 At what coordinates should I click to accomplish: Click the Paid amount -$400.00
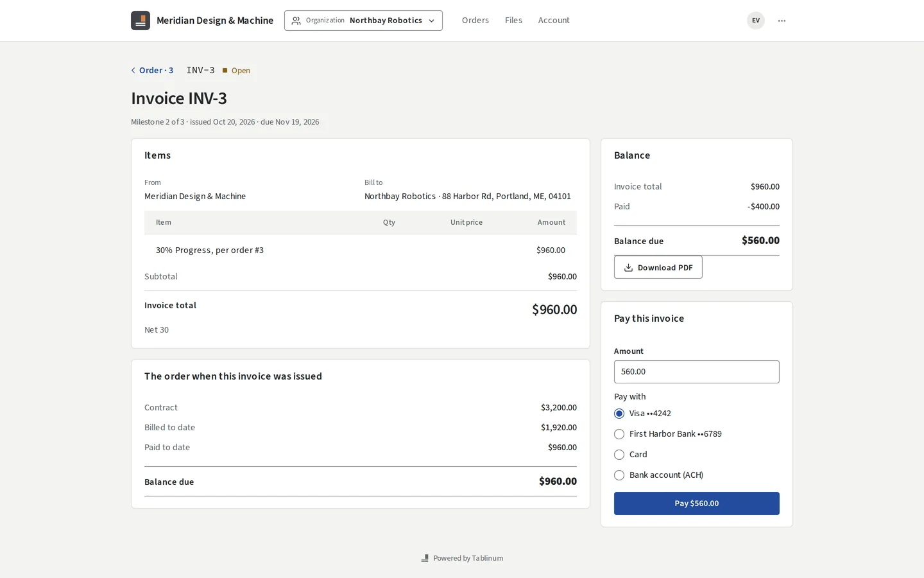tap(764, 207)
